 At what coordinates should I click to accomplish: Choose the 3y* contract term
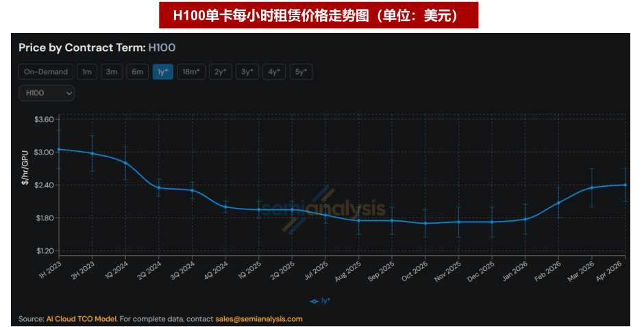click(247, 72)
